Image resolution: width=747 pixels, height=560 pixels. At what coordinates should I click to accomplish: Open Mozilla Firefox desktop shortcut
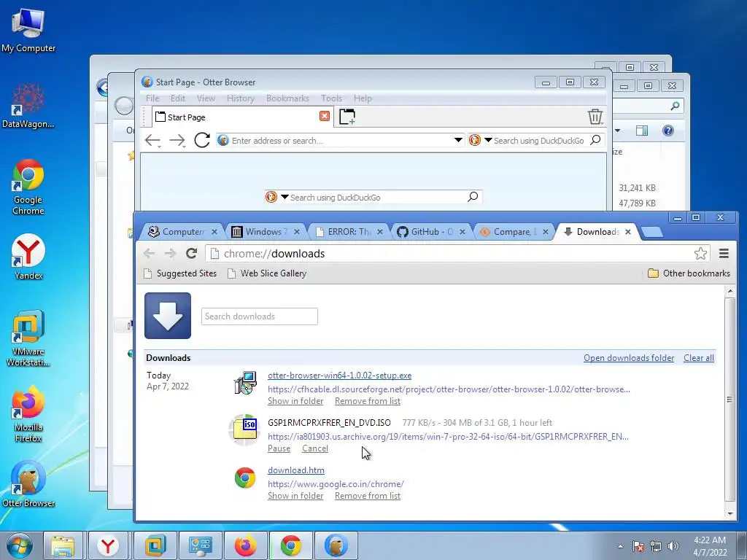(28, 414)
